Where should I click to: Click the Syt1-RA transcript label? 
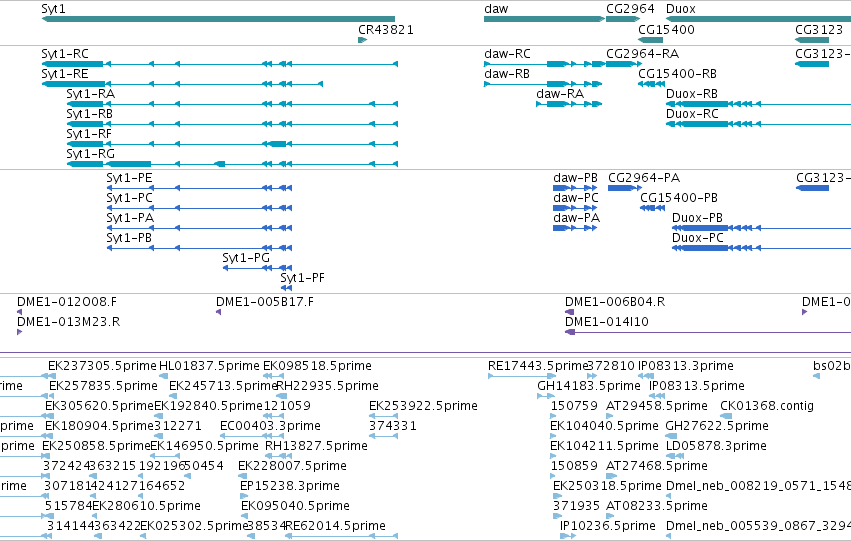point(91,94)
